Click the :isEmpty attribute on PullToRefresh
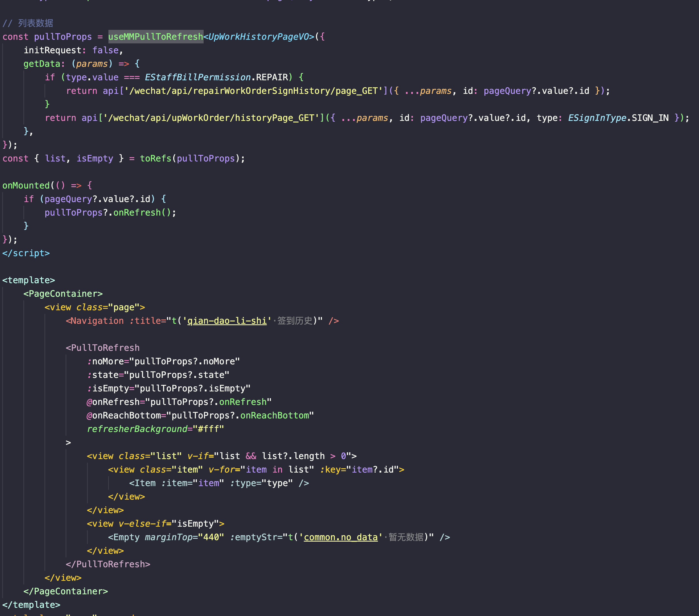The height and width of the screenshot is (616, 699). [108, 388]
